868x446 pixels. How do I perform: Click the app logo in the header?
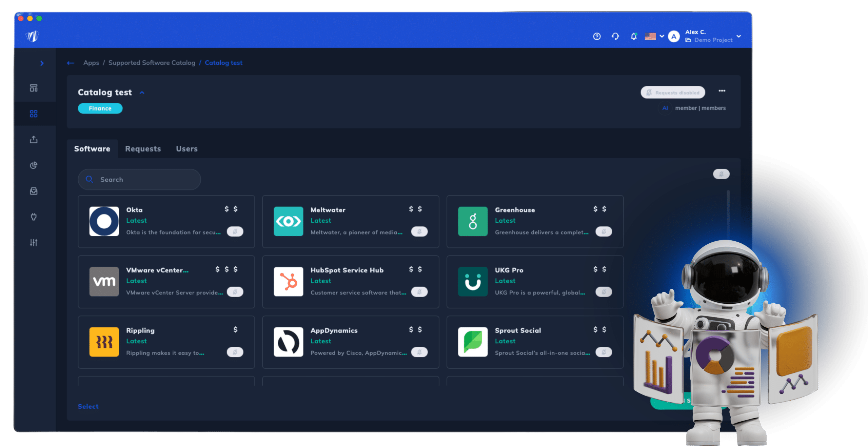tap(33, 36)
